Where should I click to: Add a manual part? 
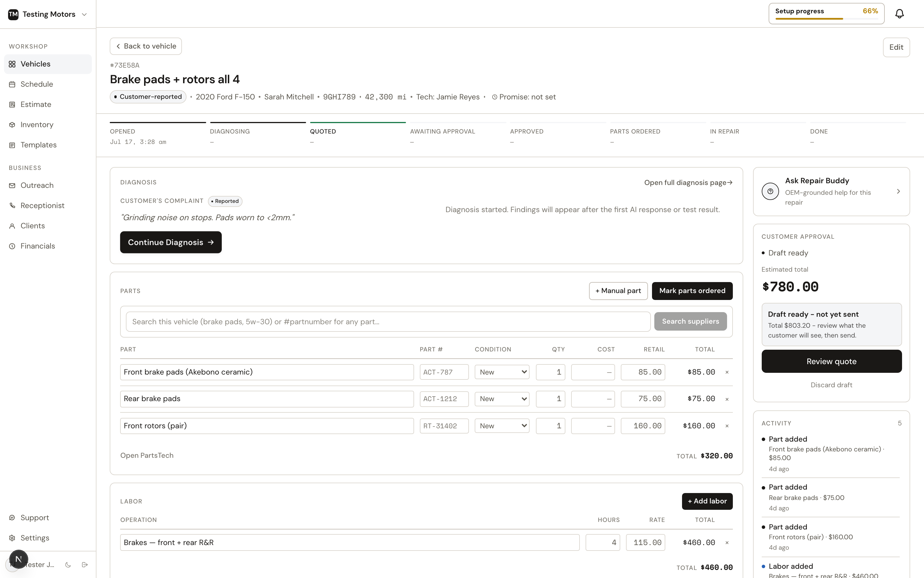(x=618, y=291)
